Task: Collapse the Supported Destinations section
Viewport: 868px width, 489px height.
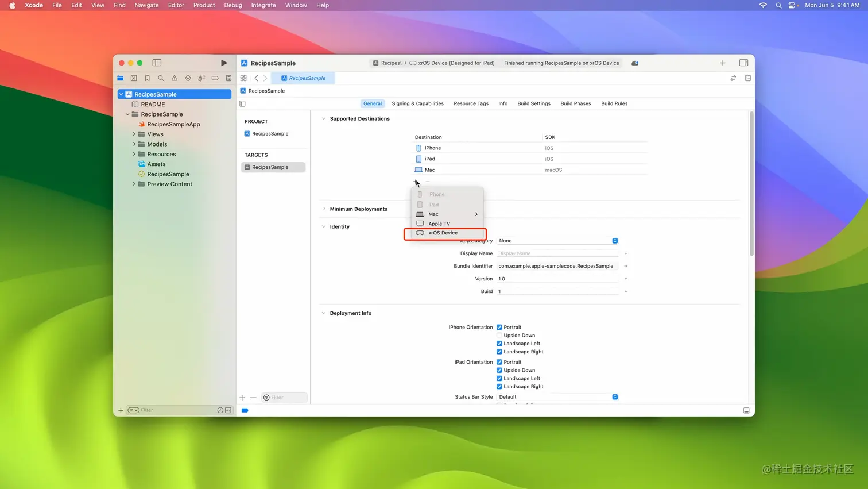Action: (x=324, y=119)
